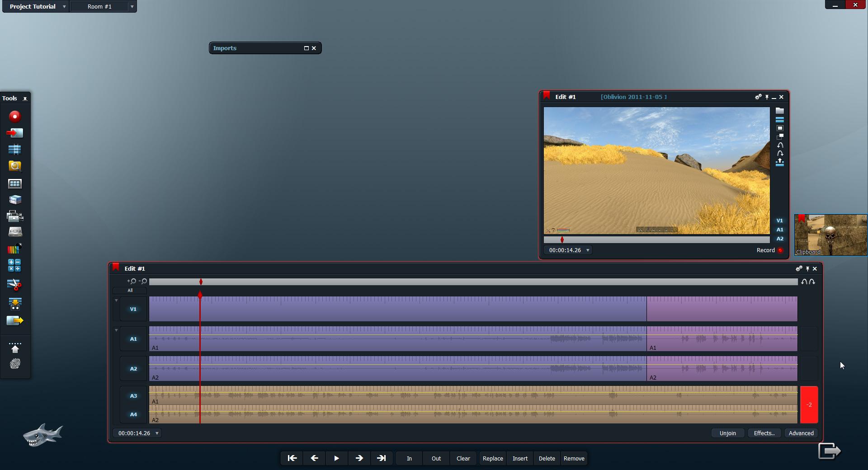868x470 pixels.
Task: Open the Room #1 dropdown arrow
Action: tap(132, 7)
